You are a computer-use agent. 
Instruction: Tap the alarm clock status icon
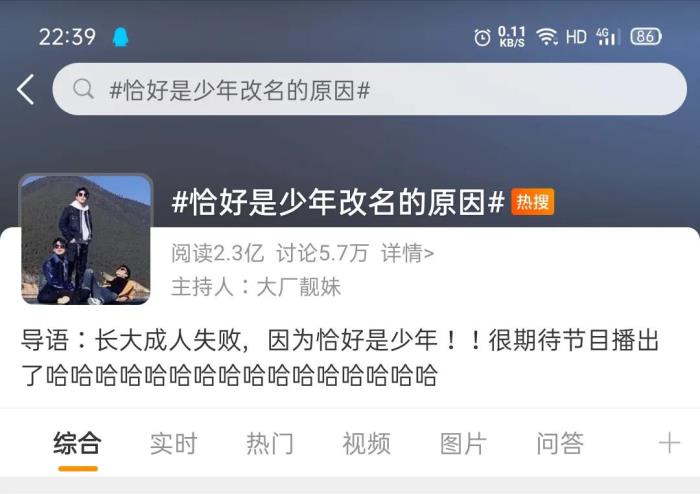482,37
